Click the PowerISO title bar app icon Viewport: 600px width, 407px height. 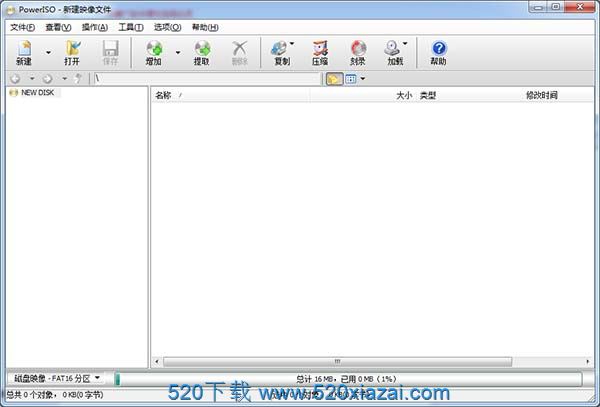pos(11,10)
